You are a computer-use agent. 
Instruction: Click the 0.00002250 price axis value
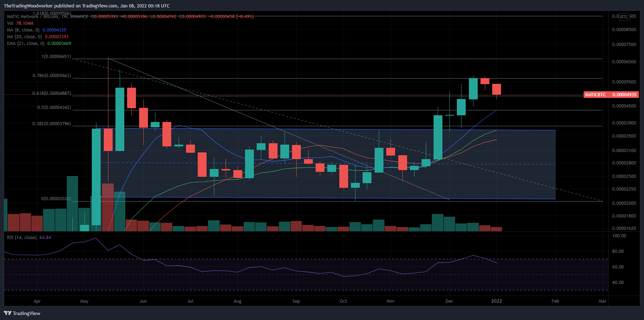[x=624, y=189]
